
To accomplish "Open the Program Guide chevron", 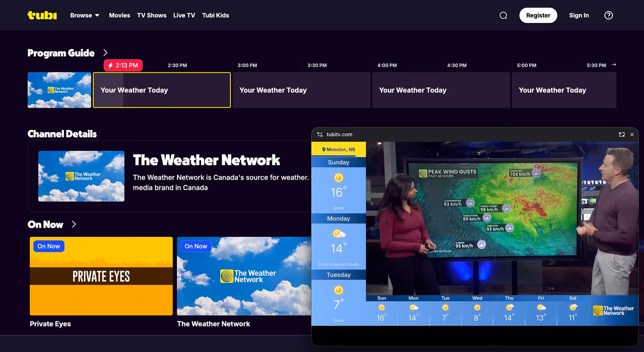I will coord(105,53).
